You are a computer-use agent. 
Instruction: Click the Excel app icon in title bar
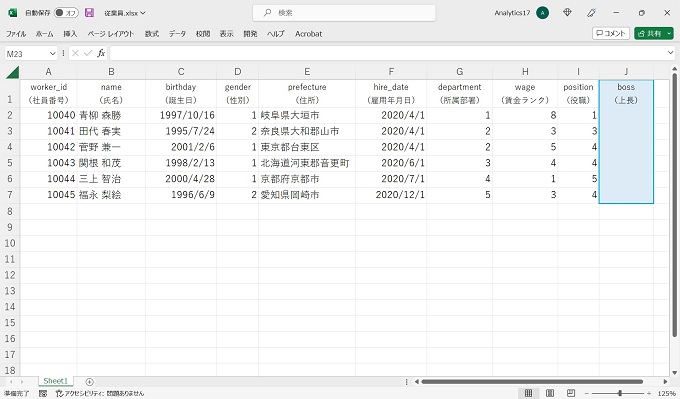(13, 13)
